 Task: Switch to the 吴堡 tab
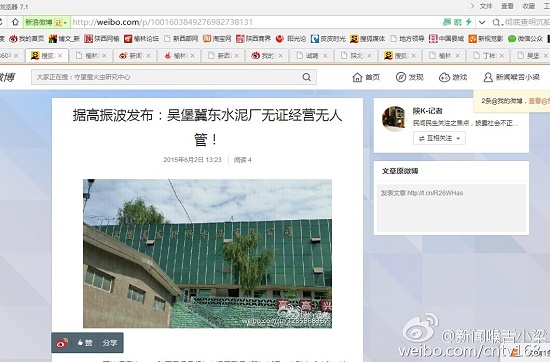(x=529, y=55)
